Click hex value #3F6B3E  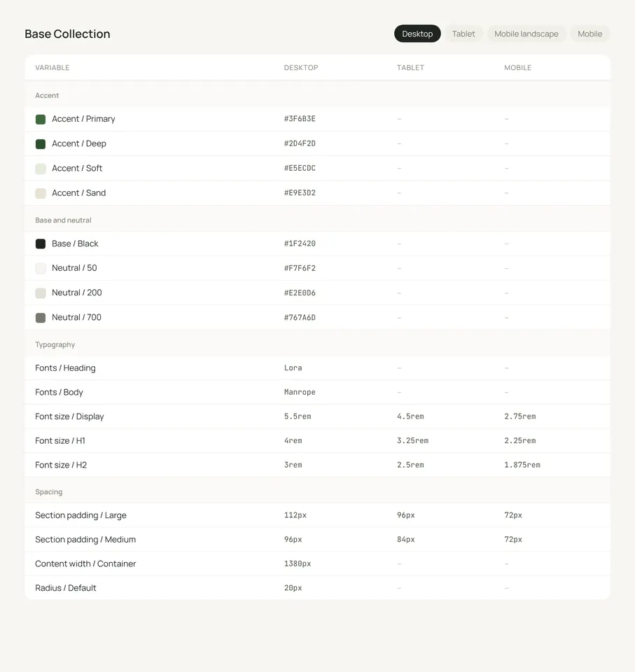(x=300, y=119)
